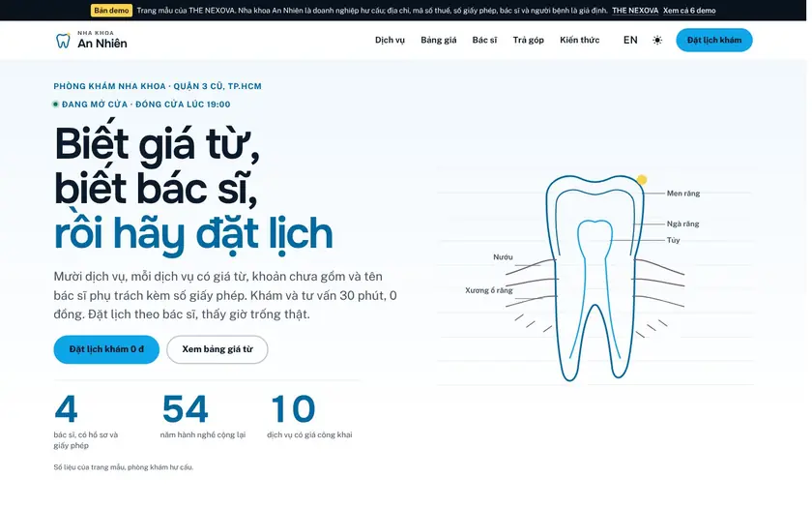The image size is (812, 508).
Task: Open the Dịch vụ menu item
Action: coord(390,40)
